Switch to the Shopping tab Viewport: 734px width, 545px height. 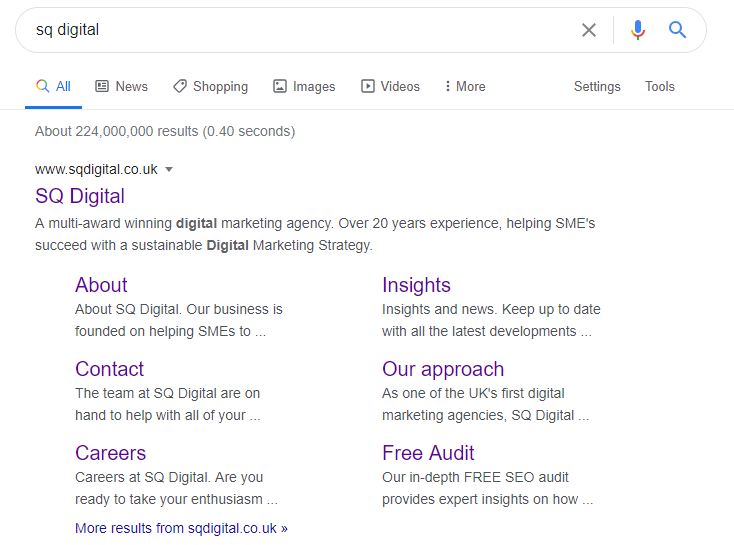click(x=211, y=87)
